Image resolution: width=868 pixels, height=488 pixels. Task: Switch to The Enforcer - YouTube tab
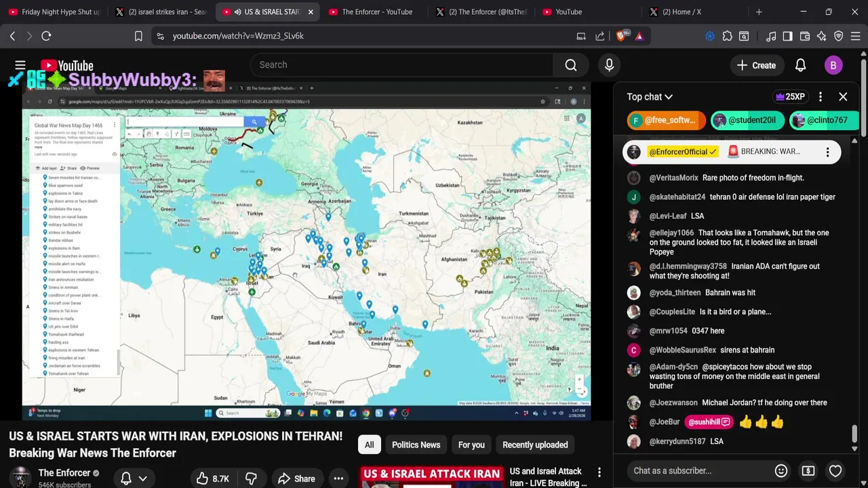375,12
